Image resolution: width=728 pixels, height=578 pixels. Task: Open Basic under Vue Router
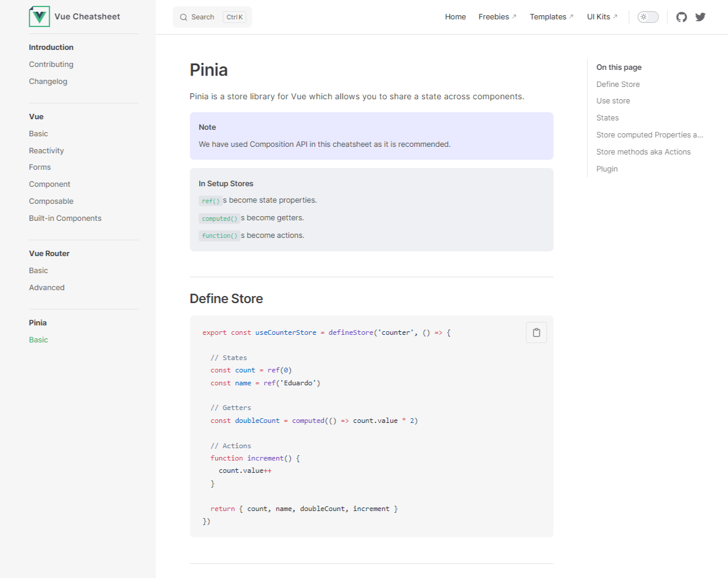click(38, 271)
